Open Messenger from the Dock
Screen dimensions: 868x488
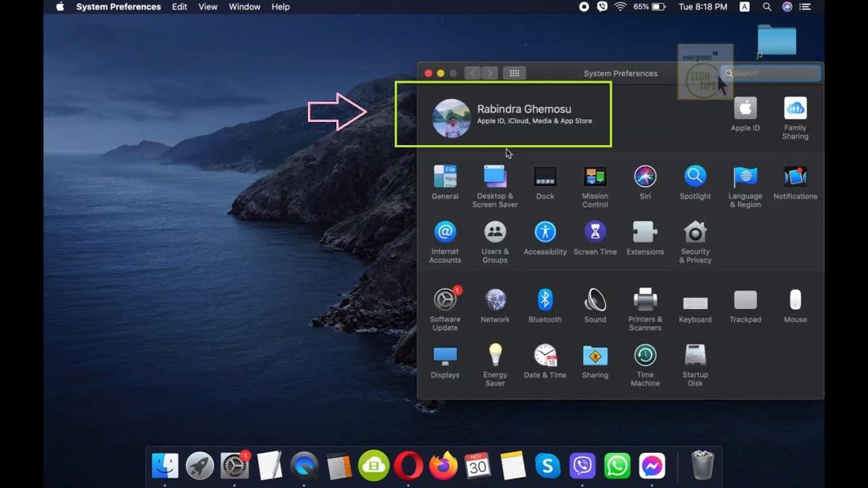[652, 466]
